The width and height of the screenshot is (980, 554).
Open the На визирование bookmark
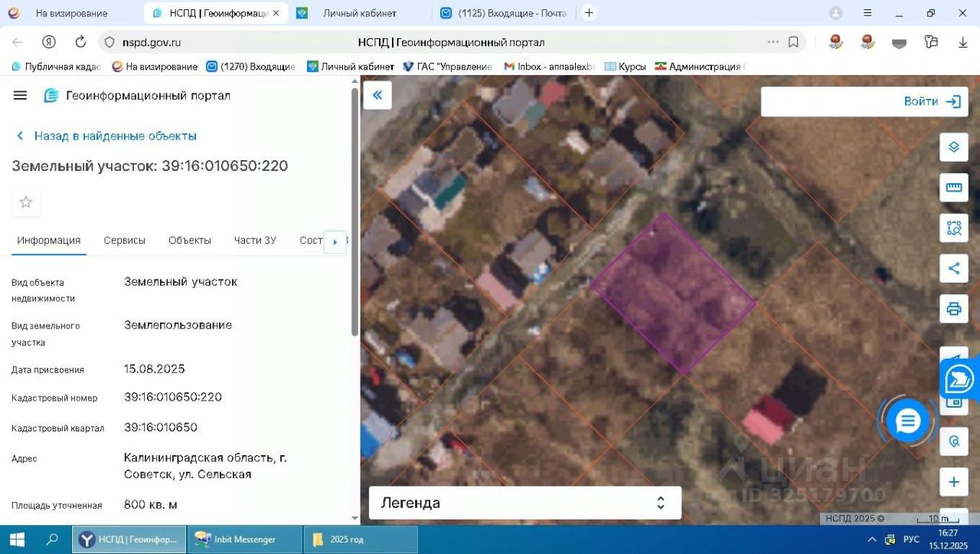click(155, 67)
